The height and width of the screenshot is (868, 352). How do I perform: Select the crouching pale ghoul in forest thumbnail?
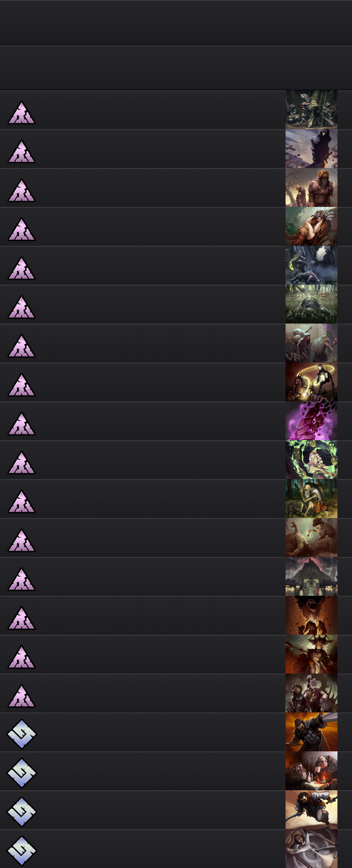click(312, 499)
